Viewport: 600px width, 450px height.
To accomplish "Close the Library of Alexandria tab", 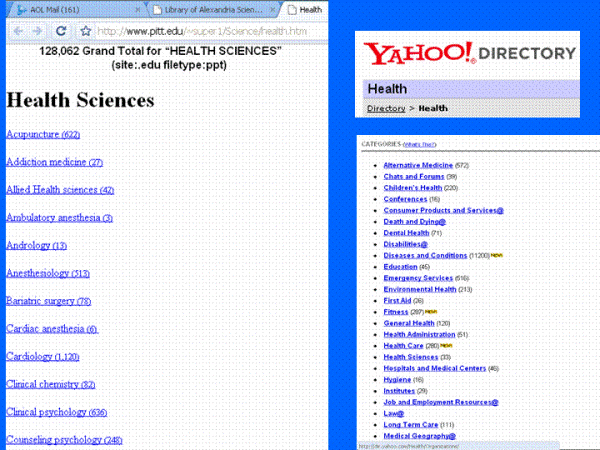I will click(x=271, y=9).
